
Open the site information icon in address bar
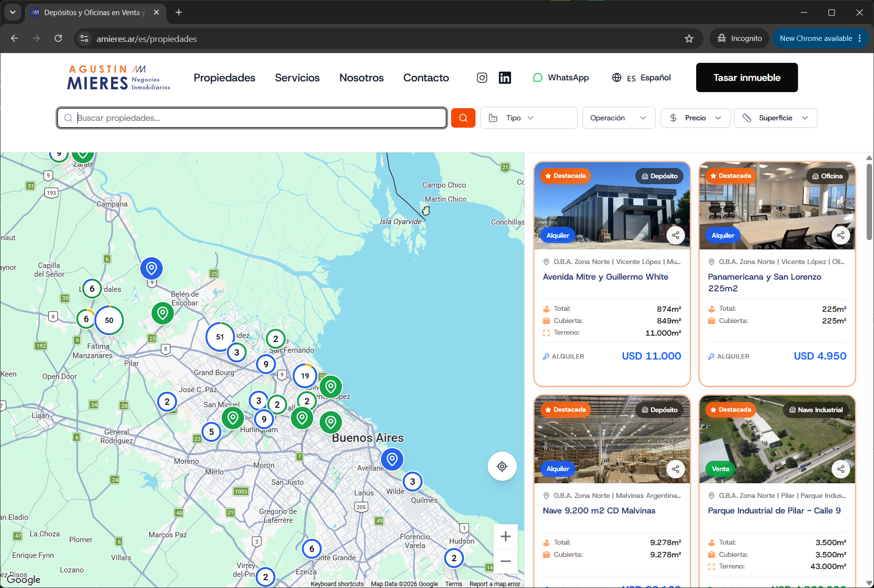click(84, 38)
